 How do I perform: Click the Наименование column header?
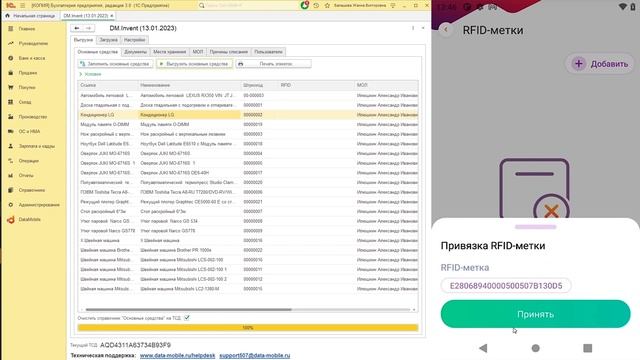click(x=190, y=85)
